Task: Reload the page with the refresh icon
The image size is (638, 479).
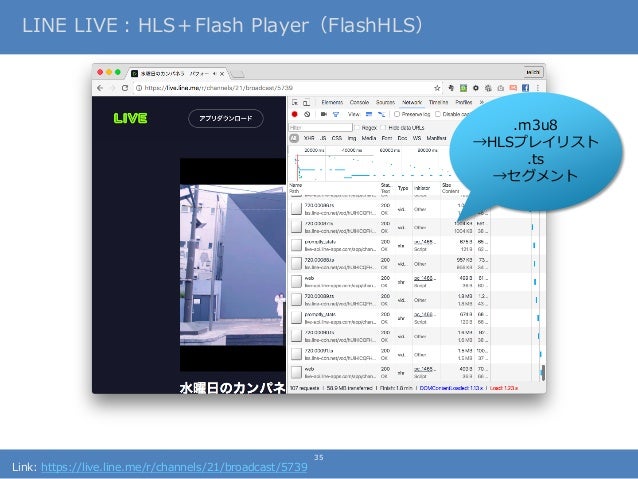Action: click(125, 88)
